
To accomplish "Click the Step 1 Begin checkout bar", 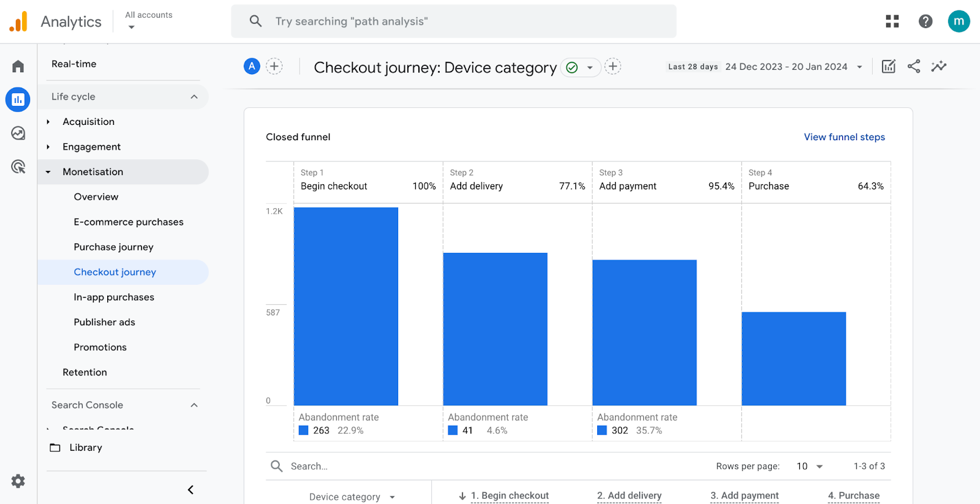I will [346, 306].
